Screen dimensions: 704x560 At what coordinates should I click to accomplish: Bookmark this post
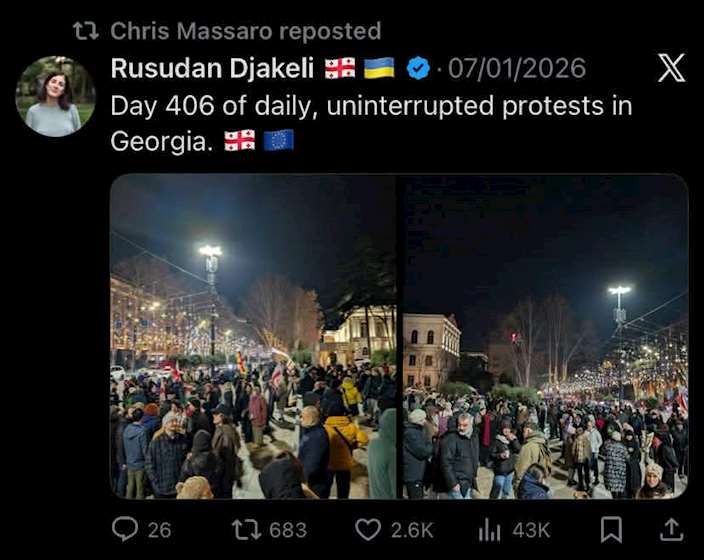(612, 529)
